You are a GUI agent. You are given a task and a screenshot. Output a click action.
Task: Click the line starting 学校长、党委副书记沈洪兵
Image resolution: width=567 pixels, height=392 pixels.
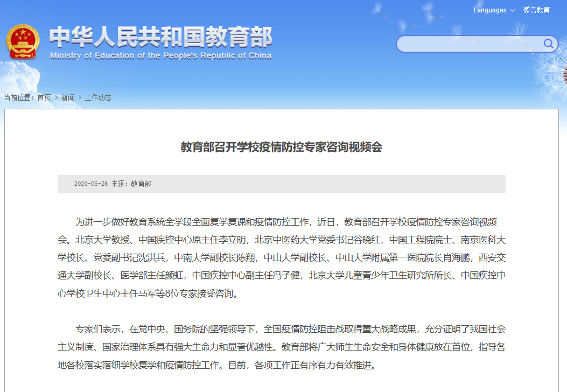(281, 257)
